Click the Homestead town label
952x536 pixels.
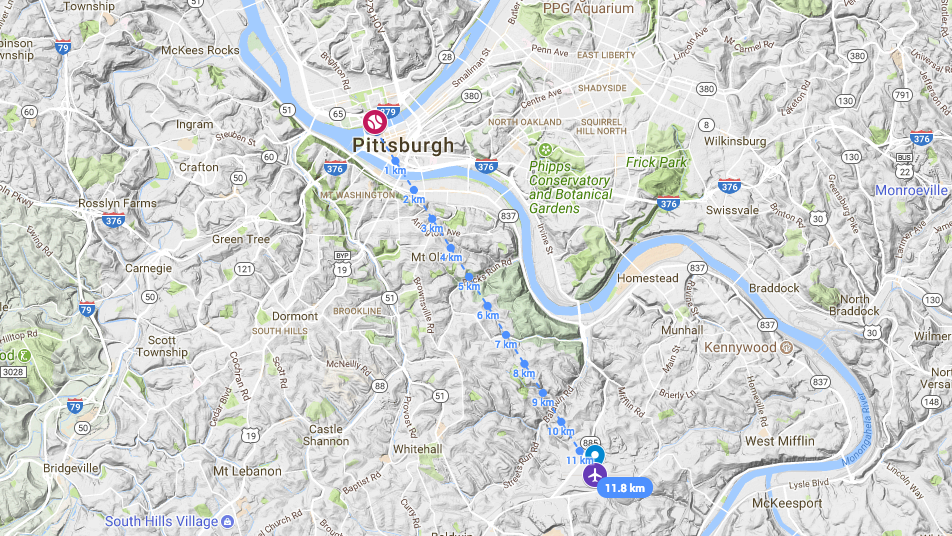coord(647,278)
